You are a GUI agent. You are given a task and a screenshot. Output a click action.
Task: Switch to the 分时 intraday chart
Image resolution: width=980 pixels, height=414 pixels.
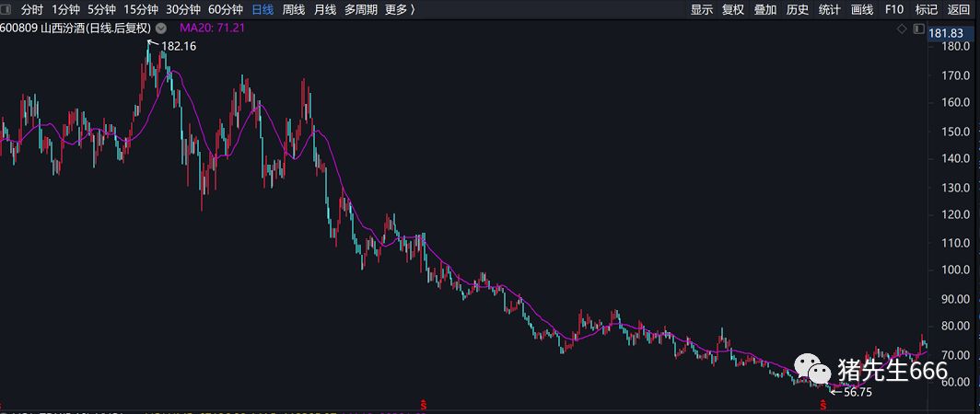(32, 9)
